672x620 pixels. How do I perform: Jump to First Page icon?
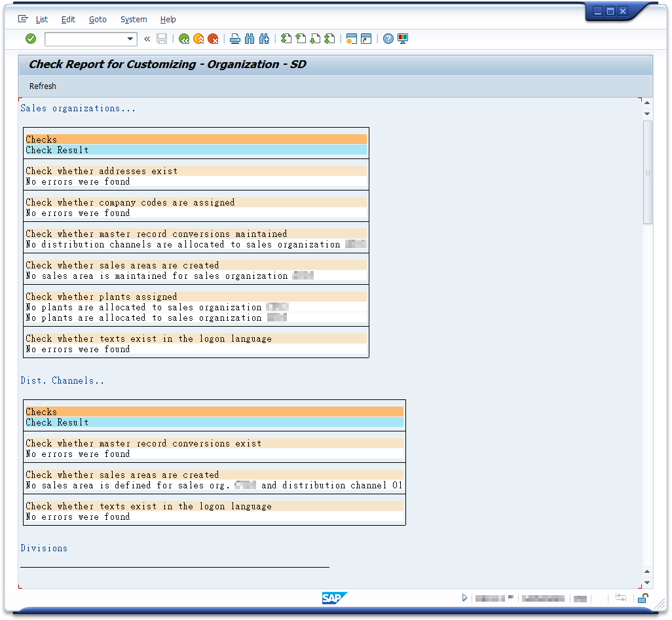pos(286,39)
